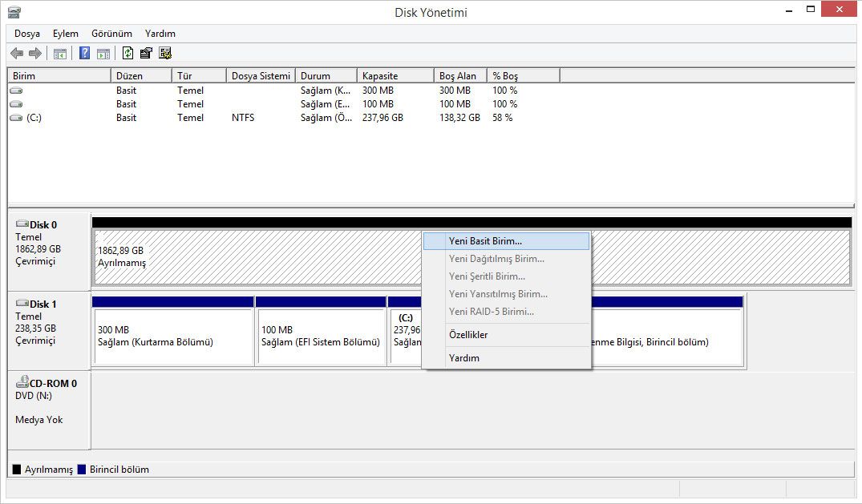Click the Ayrılmamış legend label

tap(48, 470)
